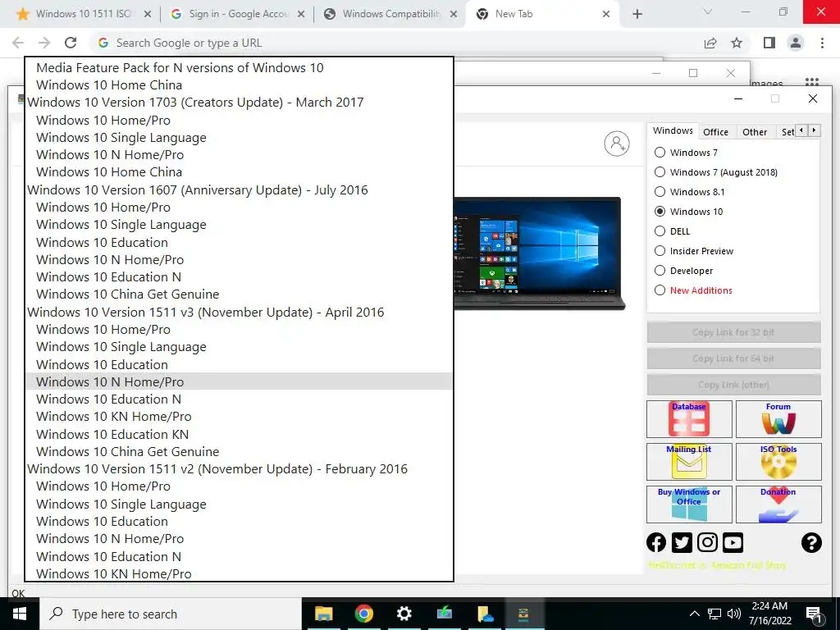Open the Database icon button
This screenshot has height=630, width=840.
coord(689,419)
